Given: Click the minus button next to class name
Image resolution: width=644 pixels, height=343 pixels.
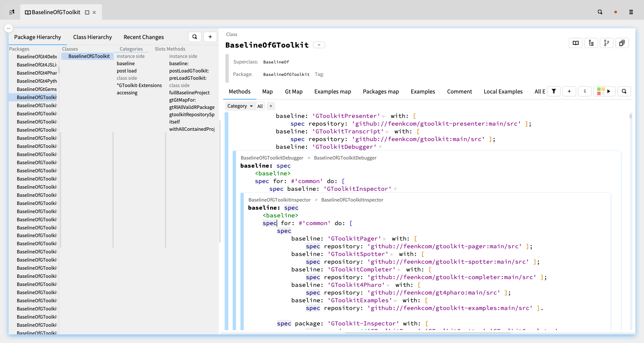Looking at the screenshot, I should coord(319,45).
